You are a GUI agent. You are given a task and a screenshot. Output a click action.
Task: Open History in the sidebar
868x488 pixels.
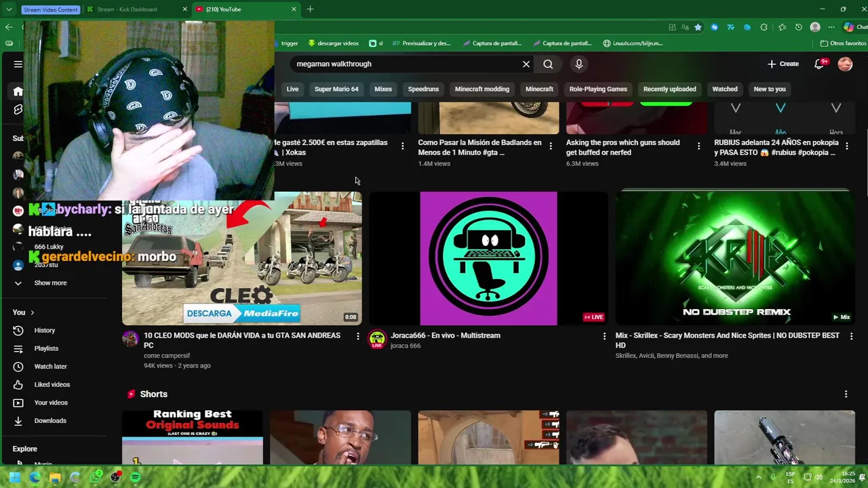(x=45, y=330)
